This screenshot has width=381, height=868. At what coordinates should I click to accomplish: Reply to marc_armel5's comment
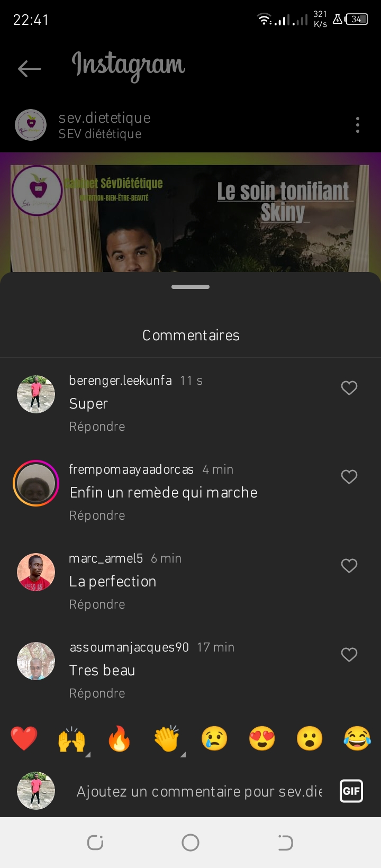click(x=97, y=604)
